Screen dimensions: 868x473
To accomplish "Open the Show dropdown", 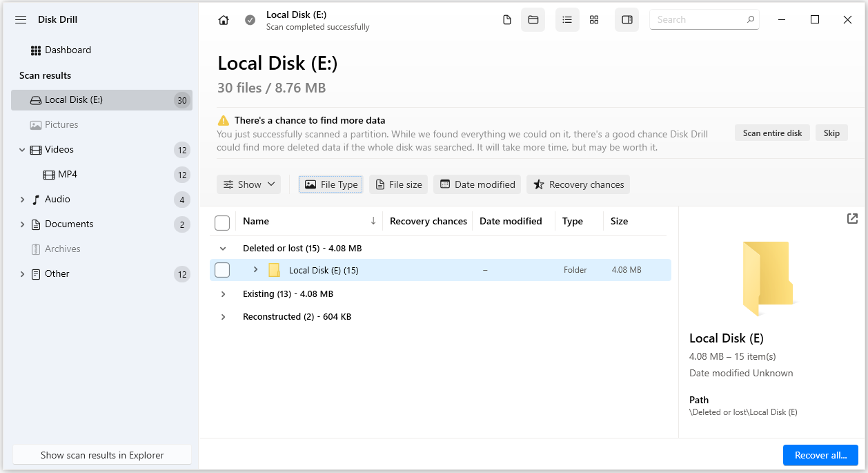I will pos(248,184).
